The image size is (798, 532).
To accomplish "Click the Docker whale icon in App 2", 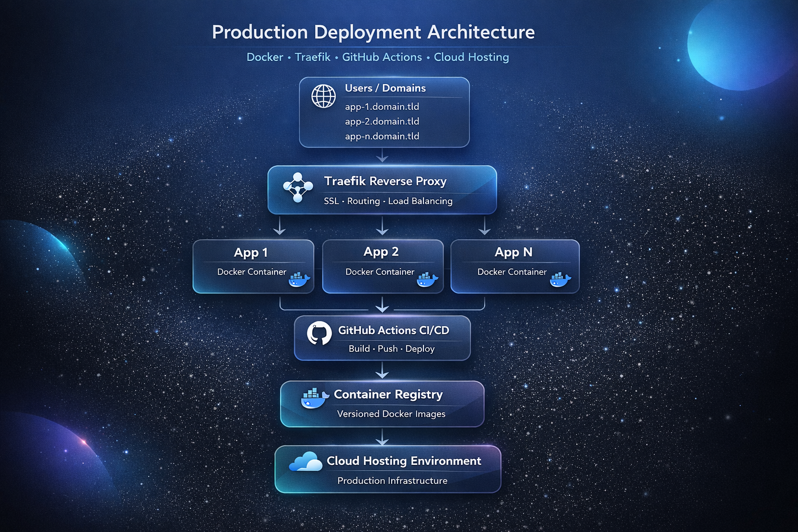I will point(427,280).
